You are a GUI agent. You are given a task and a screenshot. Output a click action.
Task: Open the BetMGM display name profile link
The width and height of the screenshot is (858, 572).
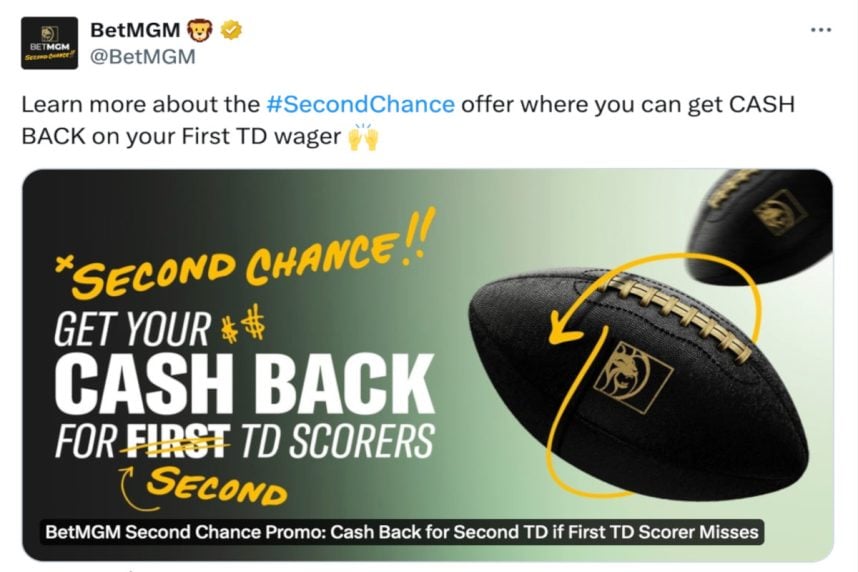(135, 30)
